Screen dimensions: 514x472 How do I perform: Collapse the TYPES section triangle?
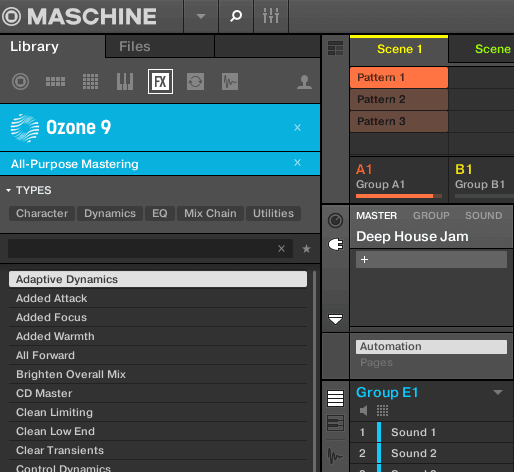tap(8, 190)
